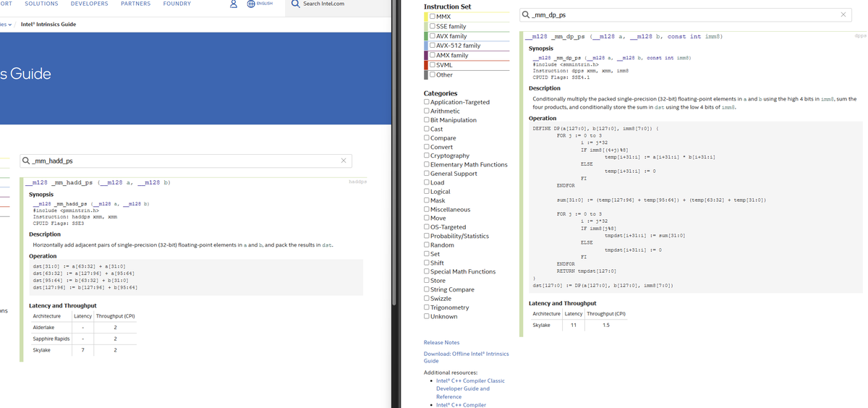Tick the Cast category checkbox
The height and width of the screenshot is (408, 868).
[x=427, y=129]
